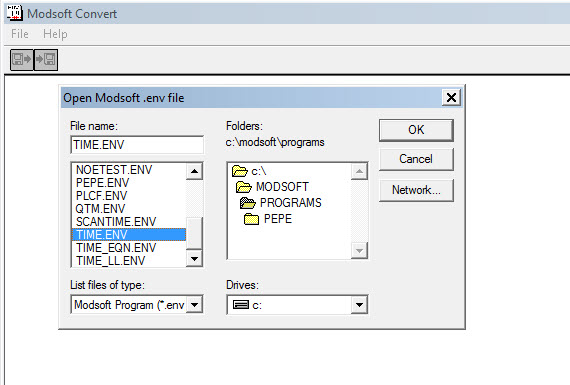Image resolution: width=570 pixels, height=385 pixels.
Task: Select TIME_LL.ENV in file list
Action: pos(129,261)
